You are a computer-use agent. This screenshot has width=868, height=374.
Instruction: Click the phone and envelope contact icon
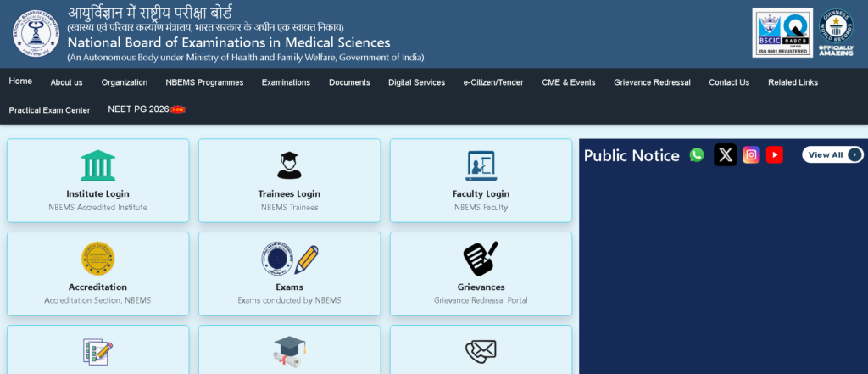click(x=481, y=351)
